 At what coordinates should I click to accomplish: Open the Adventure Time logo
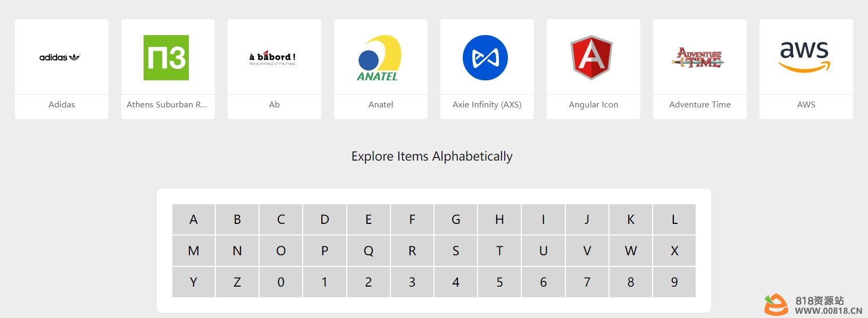pos(698,57)
